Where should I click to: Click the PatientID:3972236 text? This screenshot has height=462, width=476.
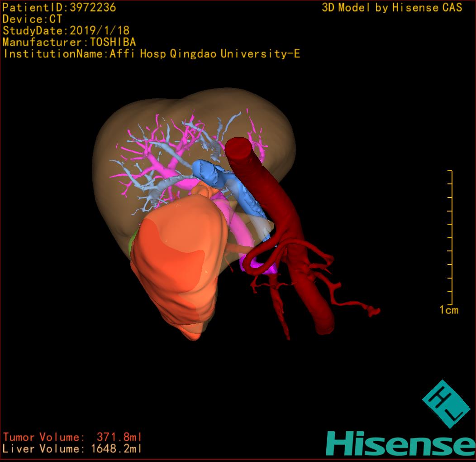point(59,7)
